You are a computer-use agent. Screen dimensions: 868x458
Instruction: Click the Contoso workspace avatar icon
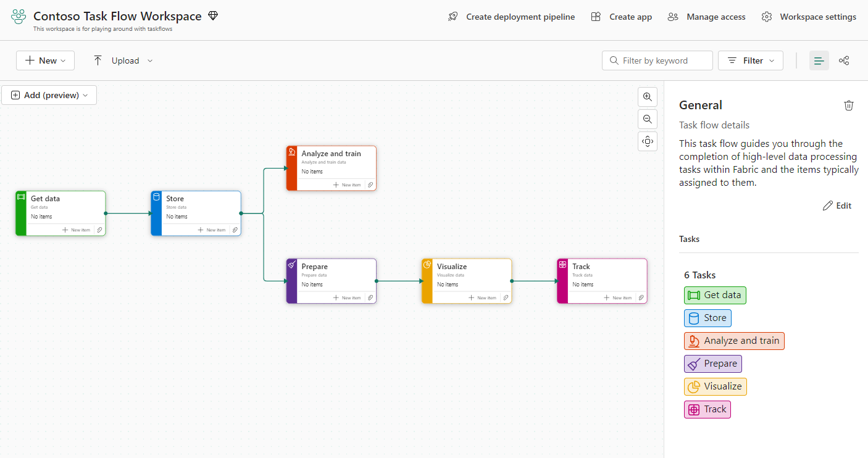[18, 16]
